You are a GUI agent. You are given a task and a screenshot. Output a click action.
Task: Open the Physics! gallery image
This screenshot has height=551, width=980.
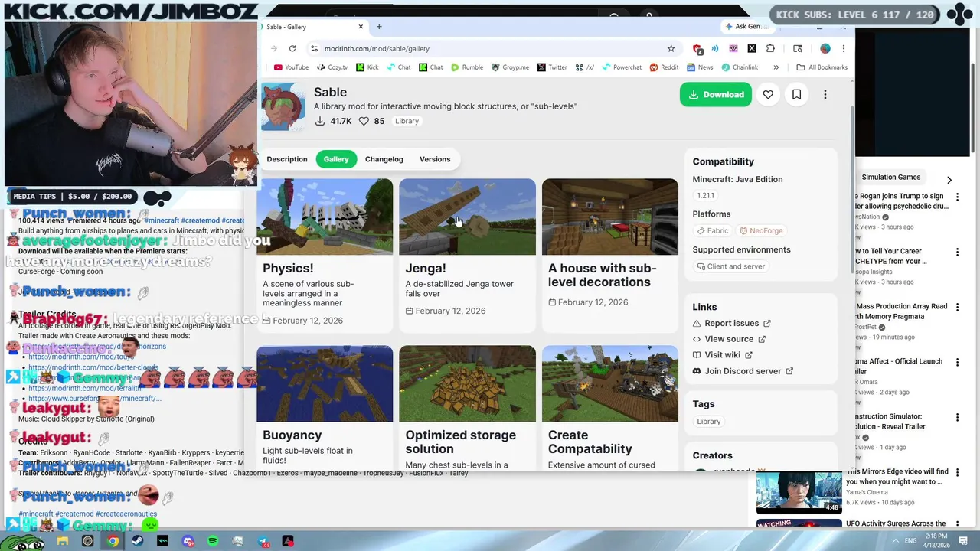[x=325, y=217]
